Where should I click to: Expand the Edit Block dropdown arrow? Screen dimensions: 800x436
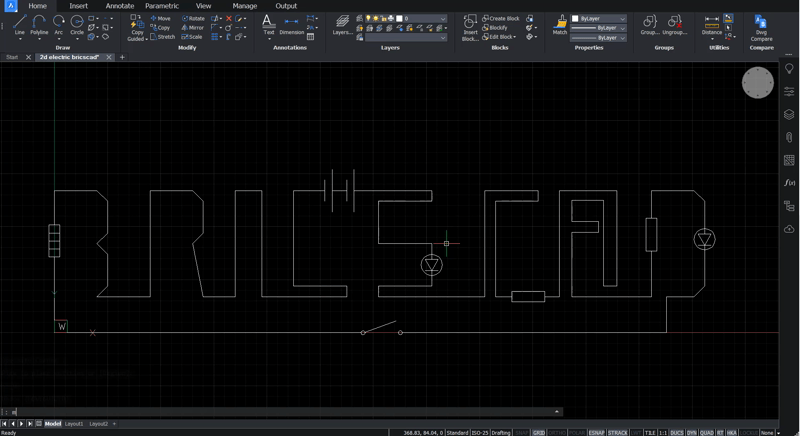515,37
